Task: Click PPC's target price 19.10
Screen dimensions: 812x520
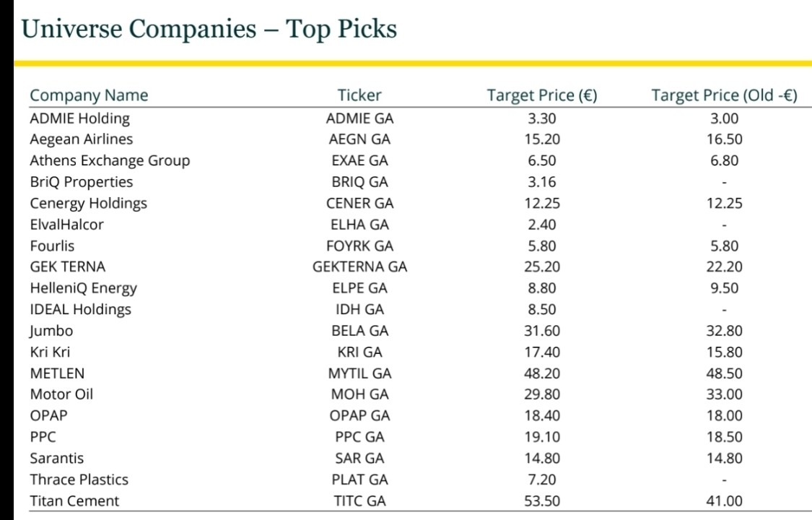Action: click(x=542, y=437)
